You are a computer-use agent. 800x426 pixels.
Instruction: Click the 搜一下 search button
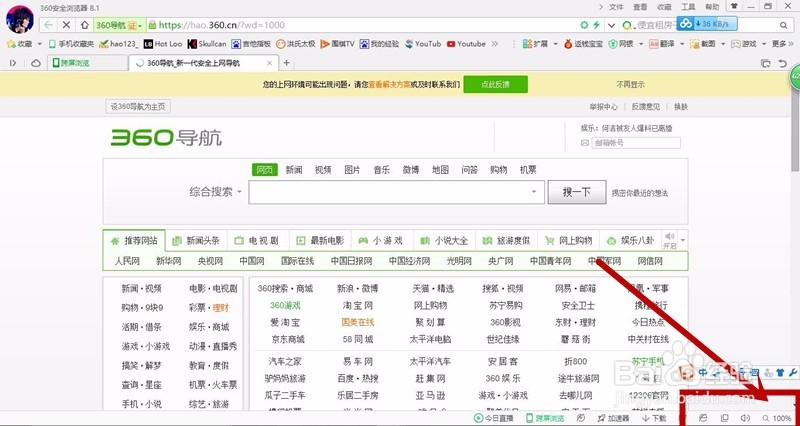pyautogui.click(x=577, y=192)
